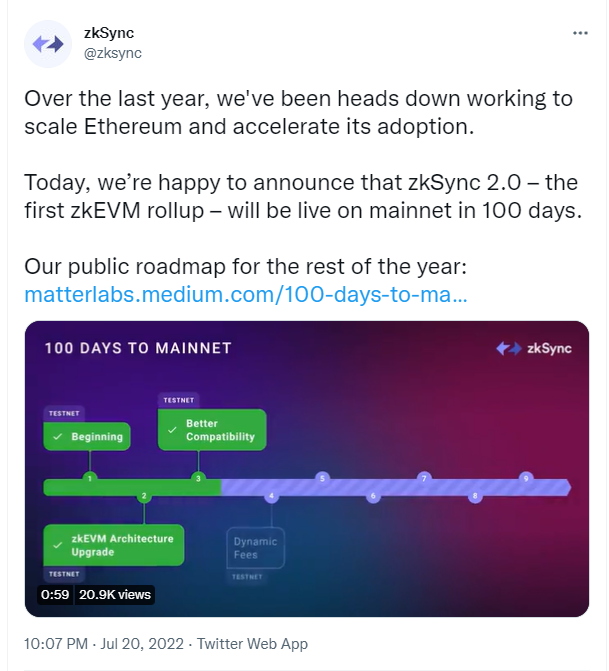
Task: Click the tweet timestamp 10:07 PM Jul 20, 2022
Action: coord(104,644)
